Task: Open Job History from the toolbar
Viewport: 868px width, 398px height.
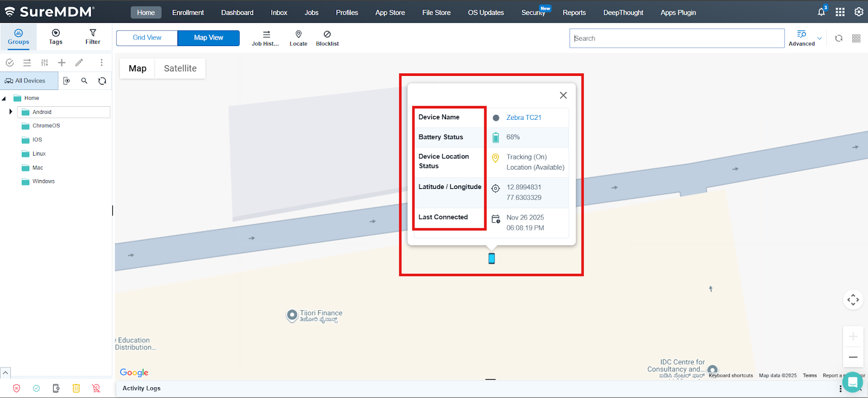Action: tap(266, 38)
